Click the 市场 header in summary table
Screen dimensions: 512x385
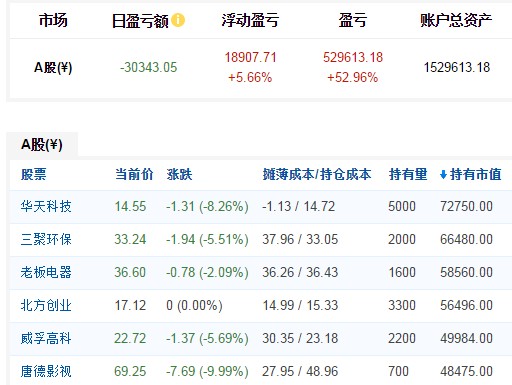[x=53, y=20]
